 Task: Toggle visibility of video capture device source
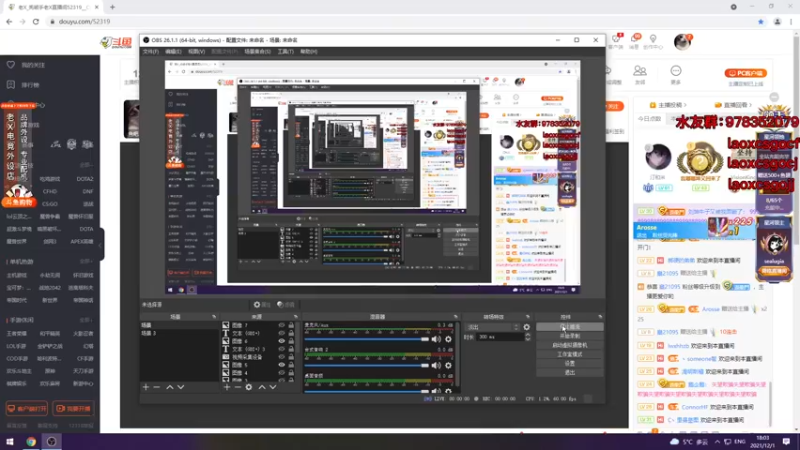pos(282,357)
